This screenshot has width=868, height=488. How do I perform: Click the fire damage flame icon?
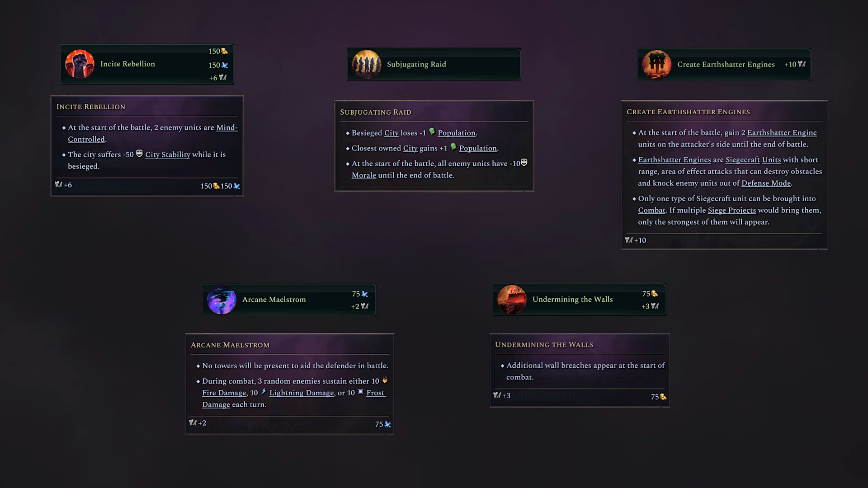coord(385,380)
